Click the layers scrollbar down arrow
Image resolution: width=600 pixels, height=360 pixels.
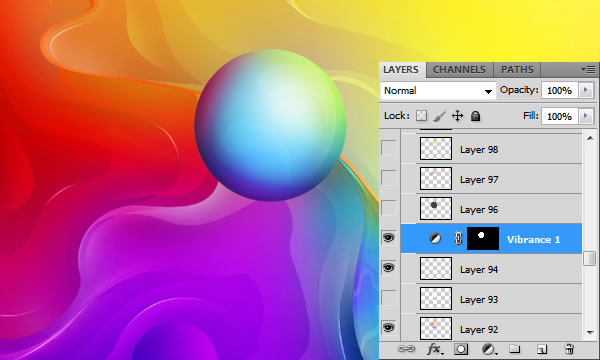(x=590, y=332)
